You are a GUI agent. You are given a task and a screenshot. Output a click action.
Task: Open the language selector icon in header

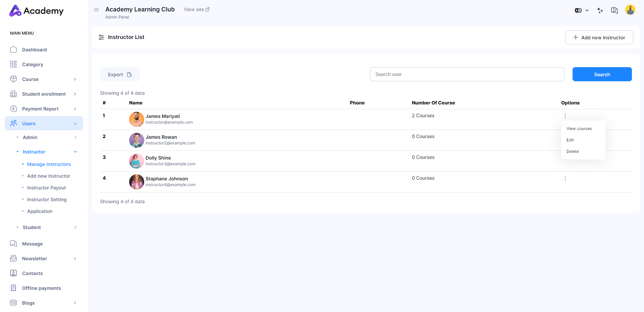point(581,10)
